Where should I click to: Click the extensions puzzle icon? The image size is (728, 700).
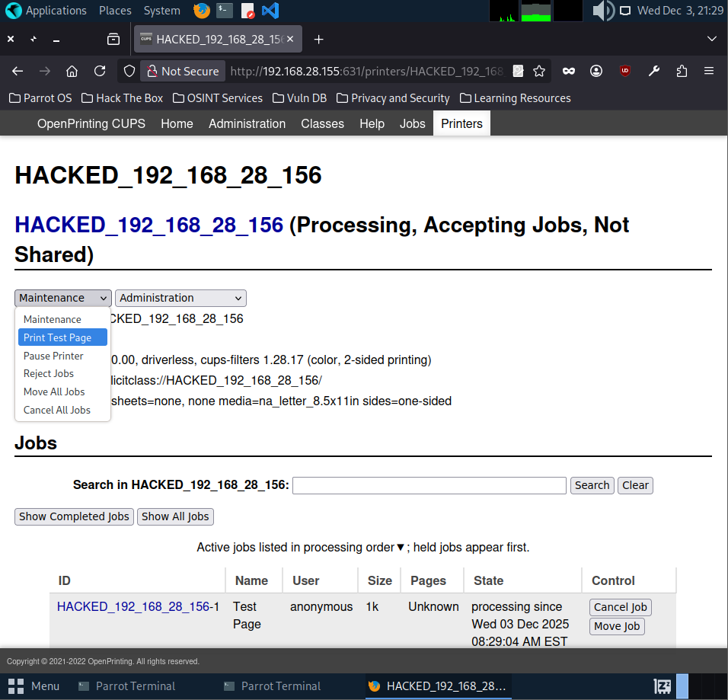[682, 71]
